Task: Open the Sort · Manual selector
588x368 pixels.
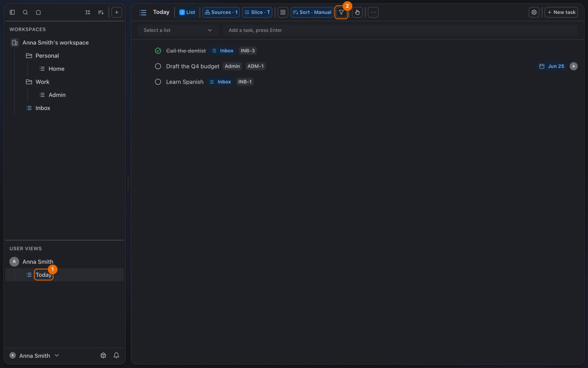Action: coord(312,12)
